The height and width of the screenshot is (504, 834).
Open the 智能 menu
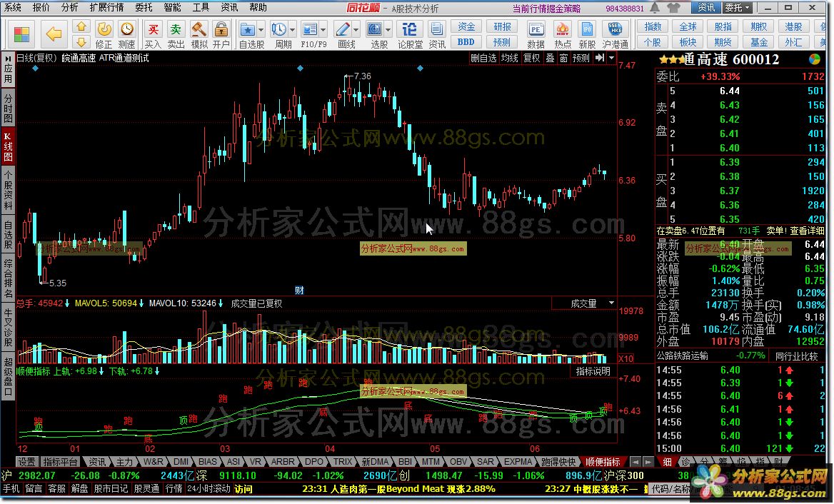coord(172,7)
